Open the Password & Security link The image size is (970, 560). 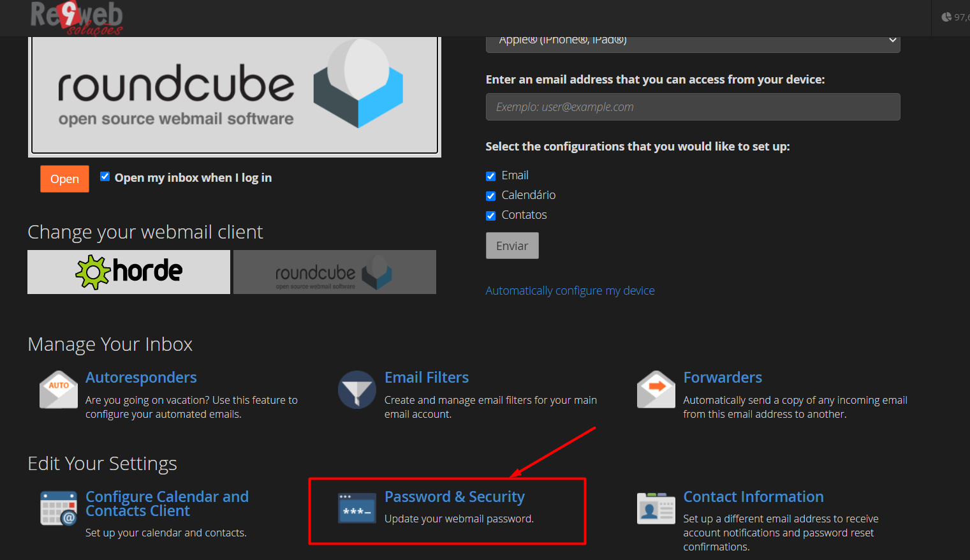[455, 497]
